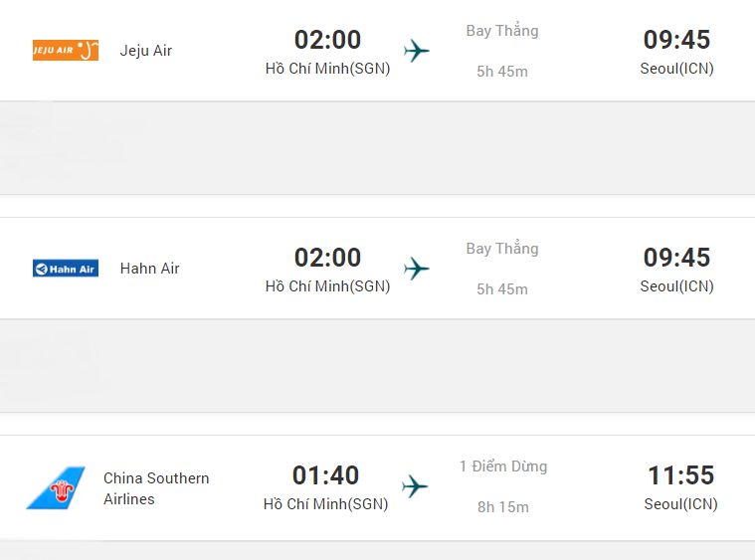Click the 01:40 departure time
The width and height of the screenshot is (755, 560).
coord(325,475)
